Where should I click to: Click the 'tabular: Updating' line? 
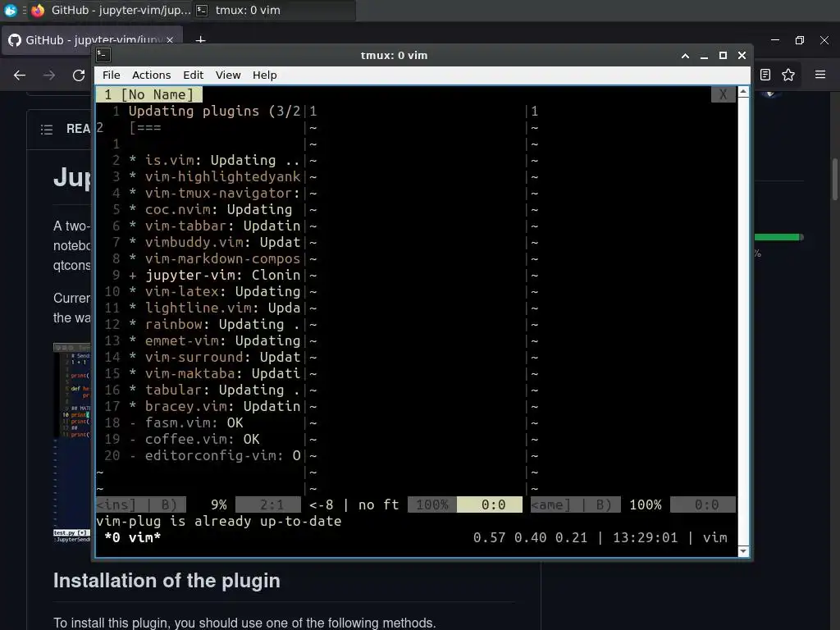pos(214,390)
